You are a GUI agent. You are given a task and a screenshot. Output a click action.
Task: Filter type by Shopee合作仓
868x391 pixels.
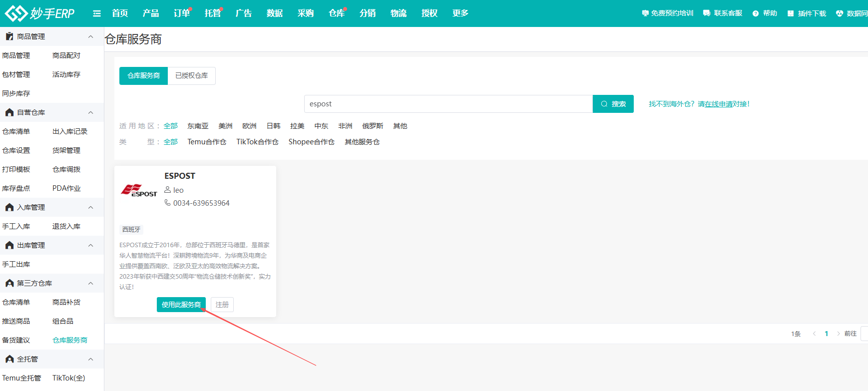(x=312, y=142)
